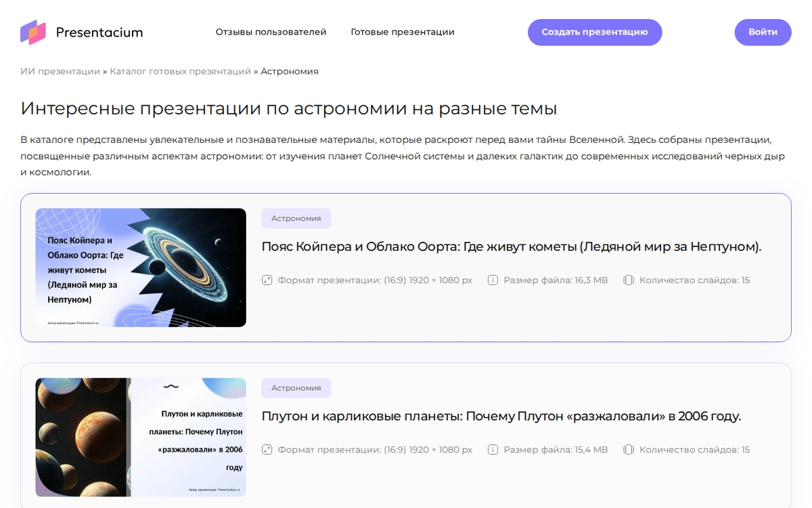Click the Войти button
The image size is (812, 508).
[763, 33]
